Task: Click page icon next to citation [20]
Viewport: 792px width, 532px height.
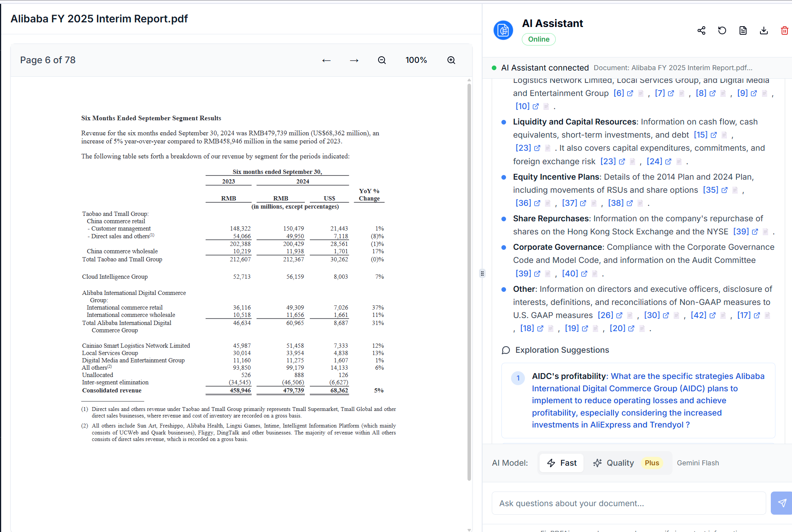Action: point(642,328)
